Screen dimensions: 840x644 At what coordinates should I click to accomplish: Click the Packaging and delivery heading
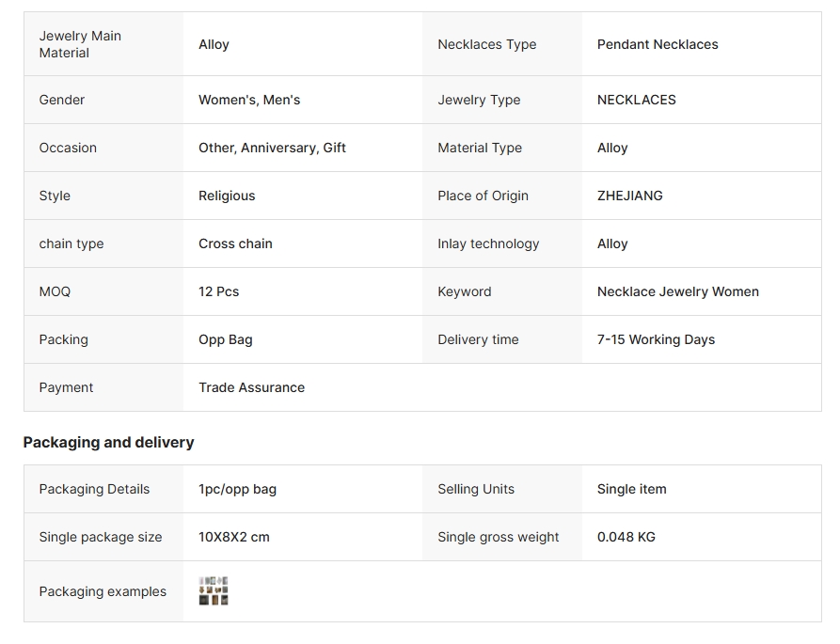(x=109, y=443)
